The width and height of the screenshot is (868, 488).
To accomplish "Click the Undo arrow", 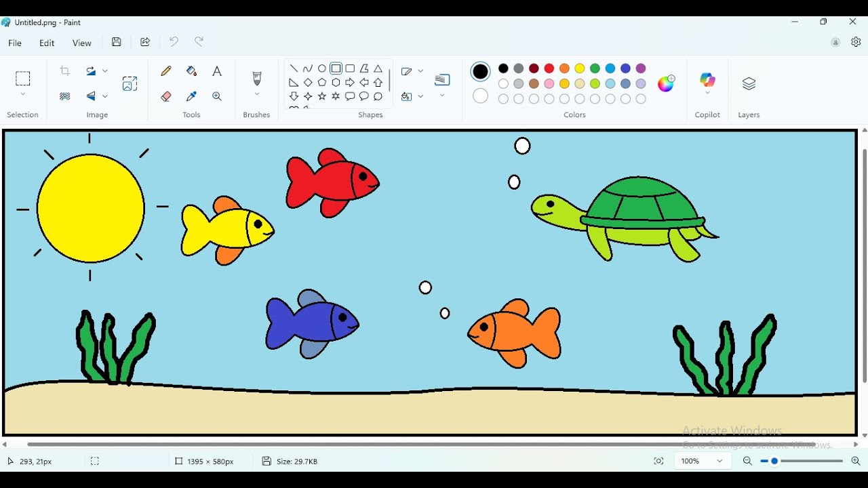I will [x=174, y=42].
